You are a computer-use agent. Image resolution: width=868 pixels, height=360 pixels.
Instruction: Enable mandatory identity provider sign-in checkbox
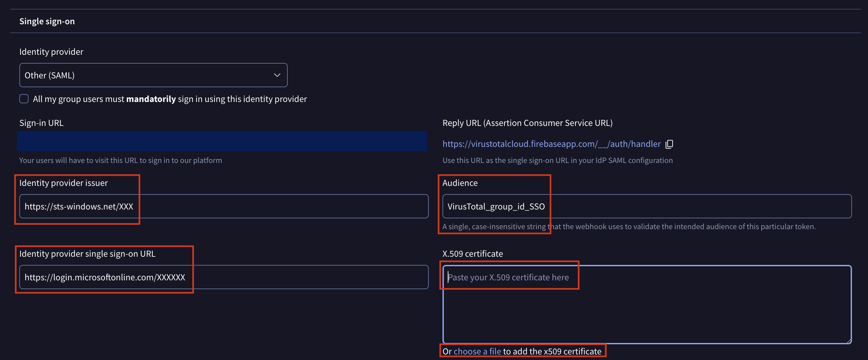point(24,99)
